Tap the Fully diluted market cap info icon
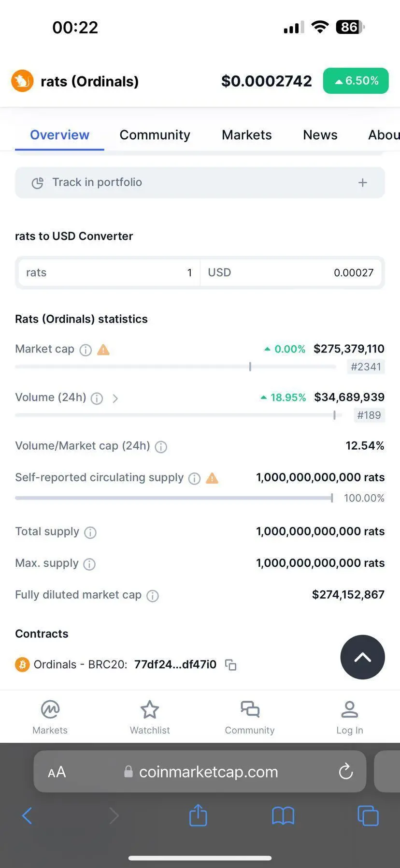This screenshot has width=400, height=868. (x=153, y=596)
